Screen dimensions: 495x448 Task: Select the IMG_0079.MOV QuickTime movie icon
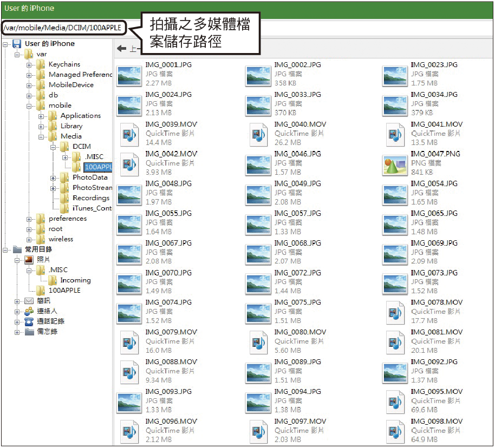(129, 342)
